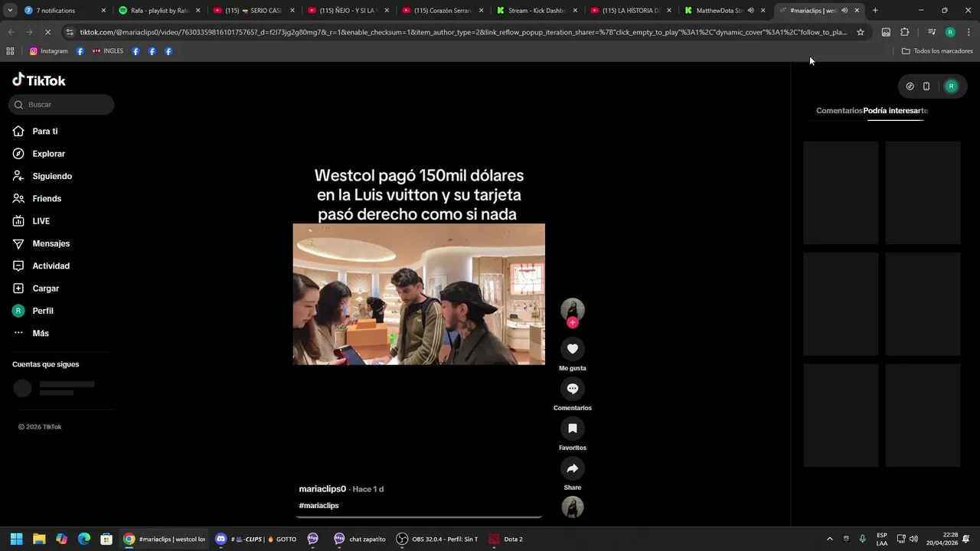Switch to the Stream - Kick Dashboard tab
This screenshot has width=980, height=551.
point(536,11)
